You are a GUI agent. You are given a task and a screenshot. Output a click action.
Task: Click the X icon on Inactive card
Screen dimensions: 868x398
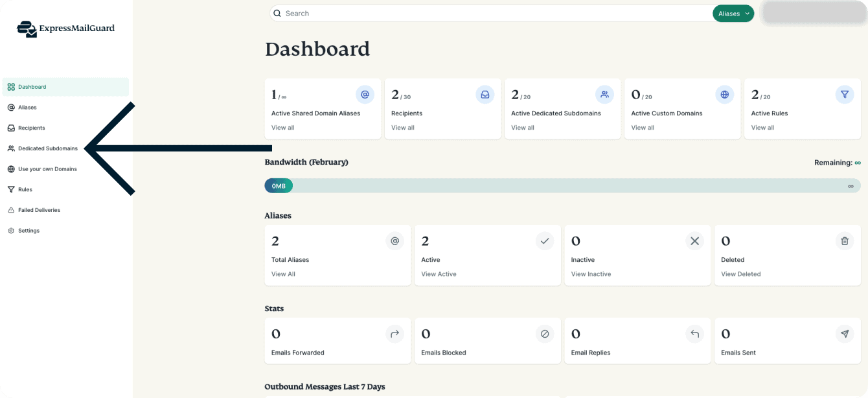click(x=694, y=241)
